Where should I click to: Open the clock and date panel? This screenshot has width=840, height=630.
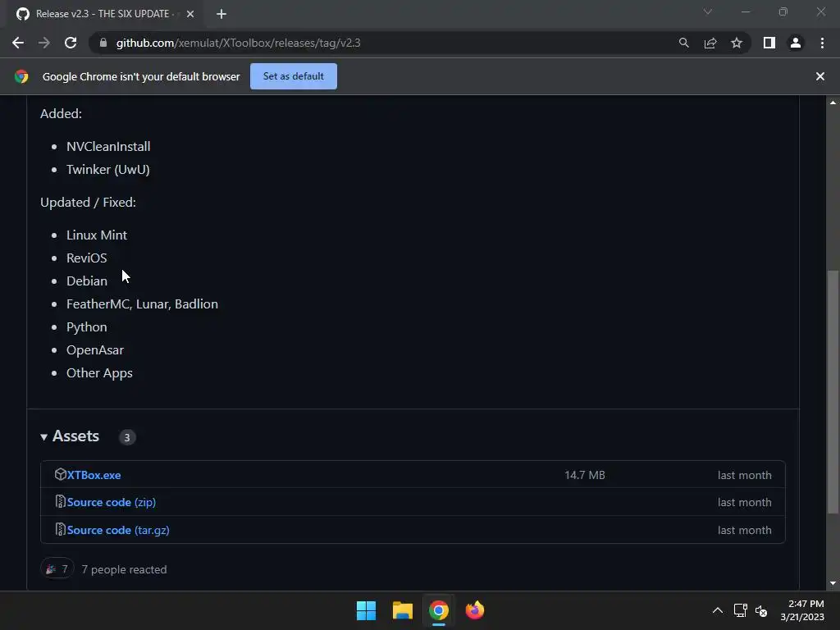(802, 610)
